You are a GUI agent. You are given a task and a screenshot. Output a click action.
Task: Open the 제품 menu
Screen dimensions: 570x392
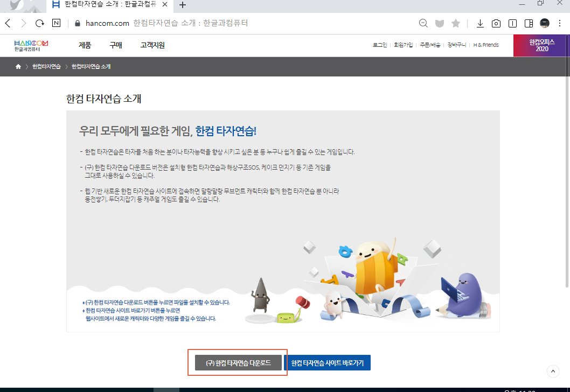coord(85,45)
